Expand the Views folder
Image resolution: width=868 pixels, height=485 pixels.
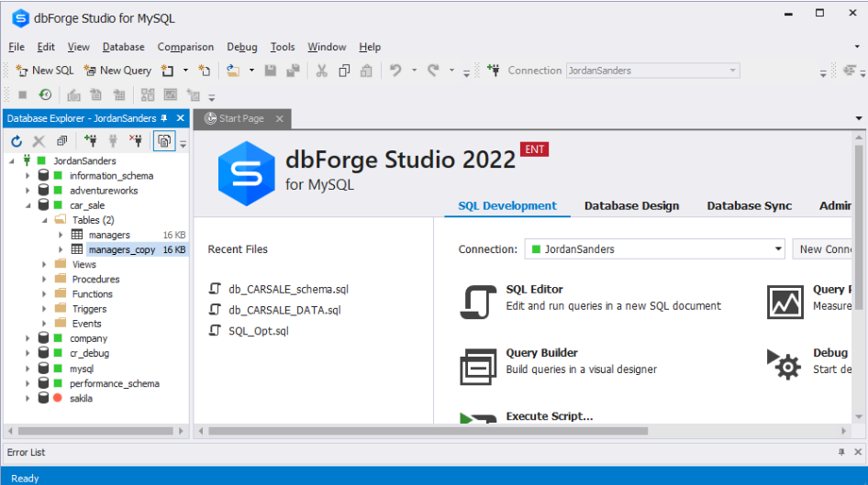pos(44,264)
